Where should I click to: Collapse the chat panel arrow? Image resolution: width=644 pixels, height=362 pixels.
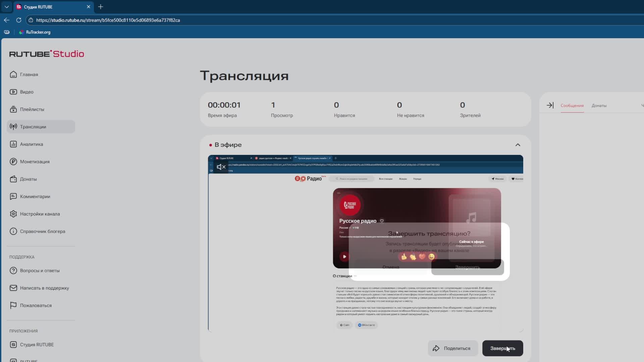tap(550, 105)
